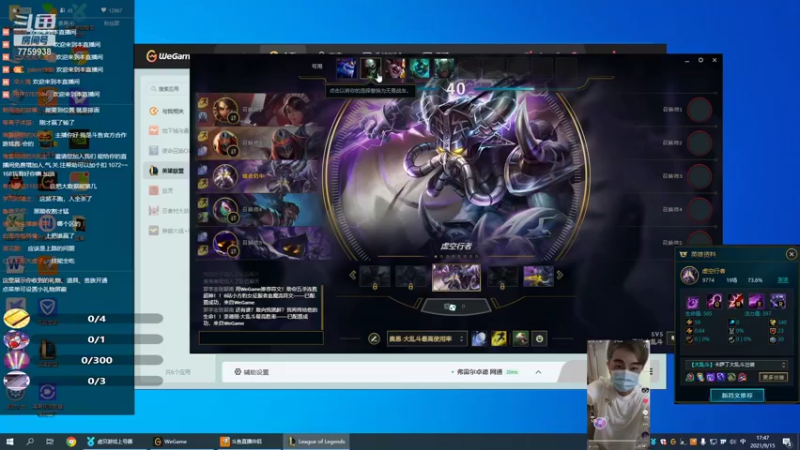The image size is (800, 450).
Task: View the Q ability icon in hero info
Action: pyautogui.click(x=714, y=302)
